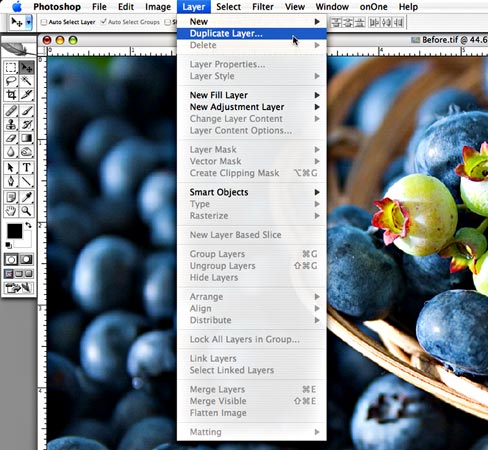Select the Gradient tool
The image size is (488, 450).
26,138
